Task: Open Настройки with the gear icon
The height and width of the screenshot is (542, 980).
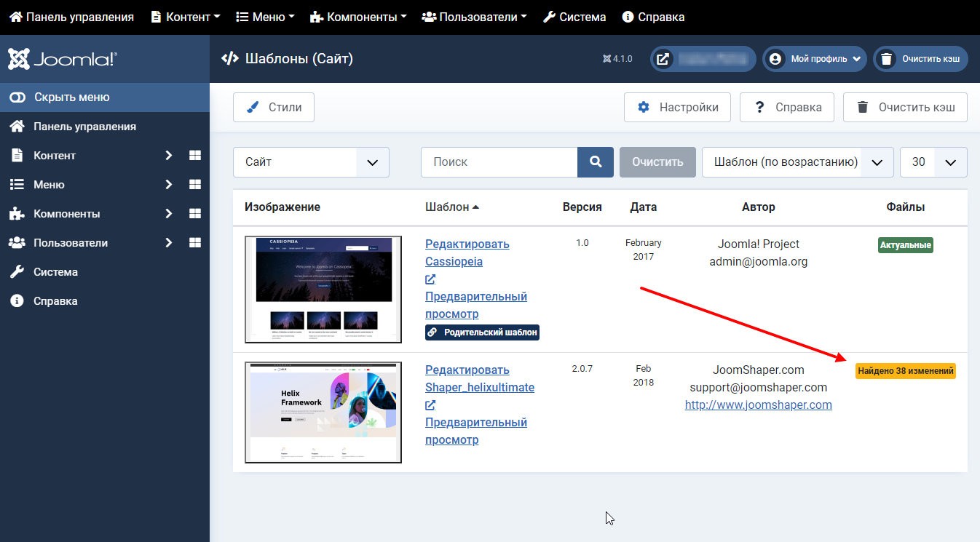Action: coord(677,107)
